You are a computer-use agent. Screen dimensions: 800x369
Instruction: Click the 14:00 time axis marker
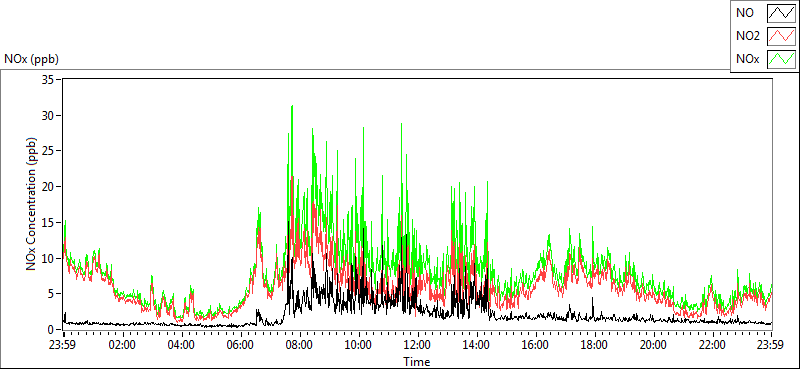pos(477,344)
